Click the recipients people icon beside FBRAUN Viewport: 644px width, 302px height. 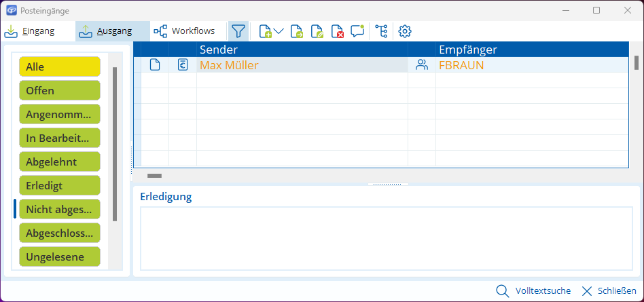click(422, 65)
